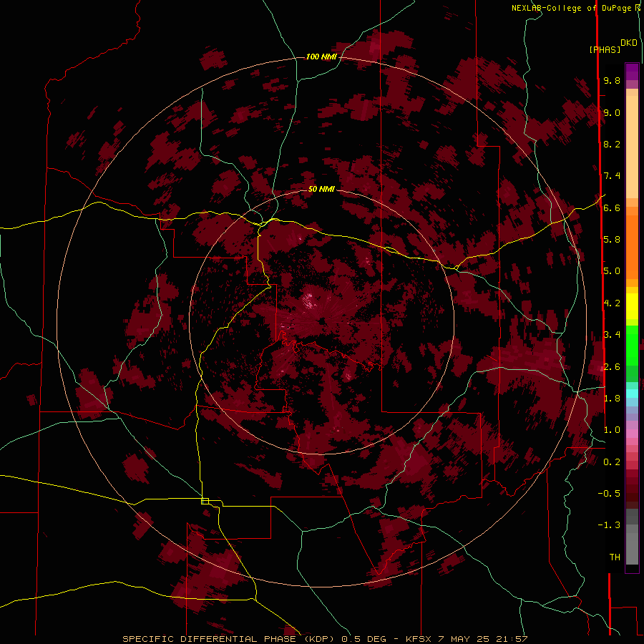Pick the cyan color bar segment
Screen dimensions: 644x644
[632, 394]
